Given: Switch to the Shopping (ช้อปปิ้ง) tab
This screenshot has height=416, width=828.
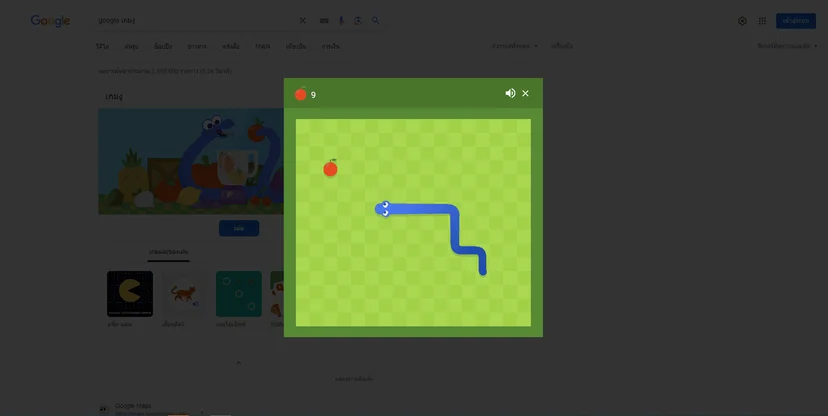Looking at the screenshot, I should click(163, 46).
